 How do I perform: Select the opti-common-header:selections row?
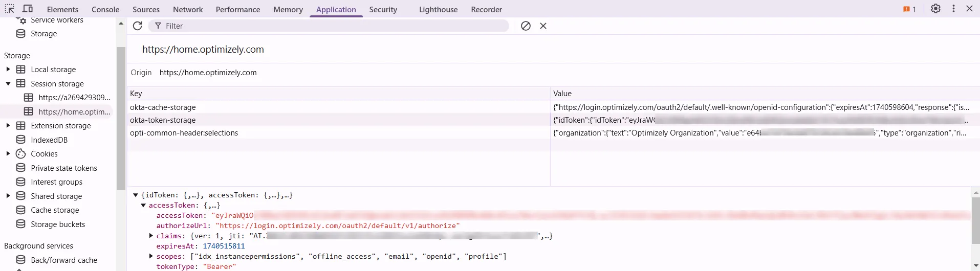(553, 132)
